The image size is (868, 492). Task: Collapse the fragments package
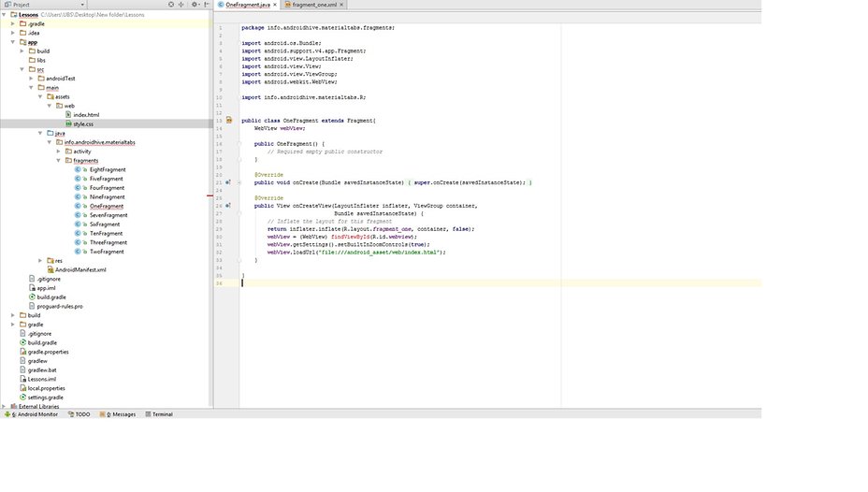(59, 161)
